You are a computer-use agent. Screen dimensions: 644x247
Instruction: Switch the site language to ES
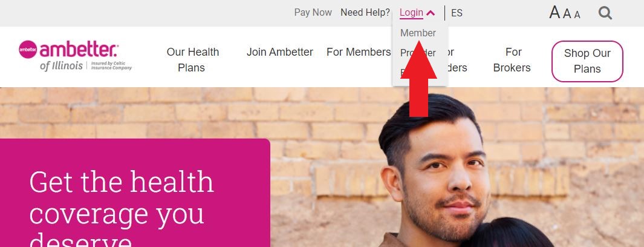pos(457,13)
